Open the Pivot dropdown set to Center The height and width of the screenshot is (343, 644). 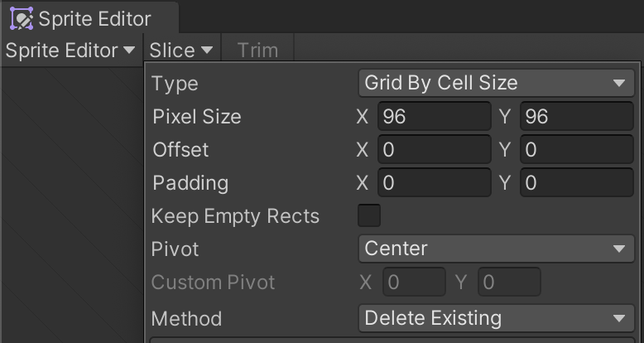point(497,249)
